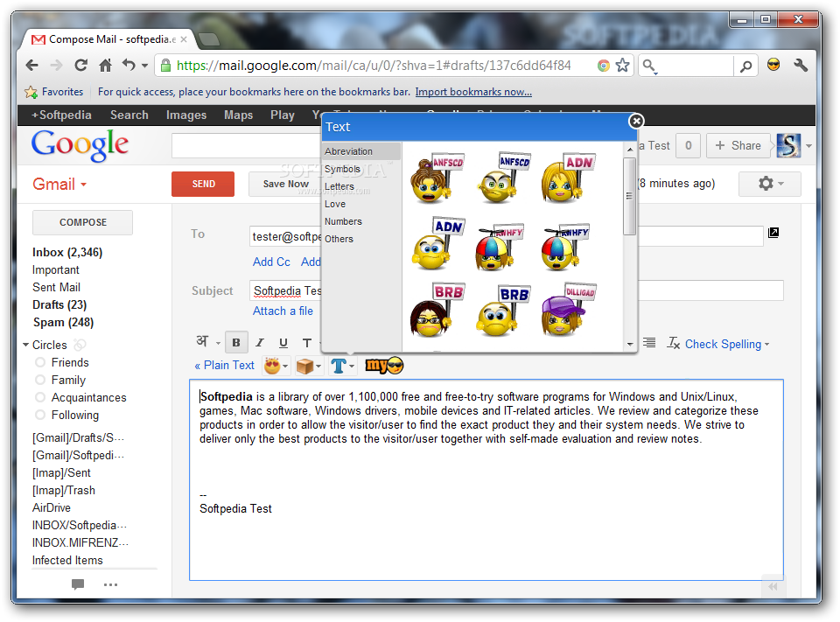Click the three dots more icon
Image resolution: width=840 pixels, height=622 pixels.
(x=110, y=584)
